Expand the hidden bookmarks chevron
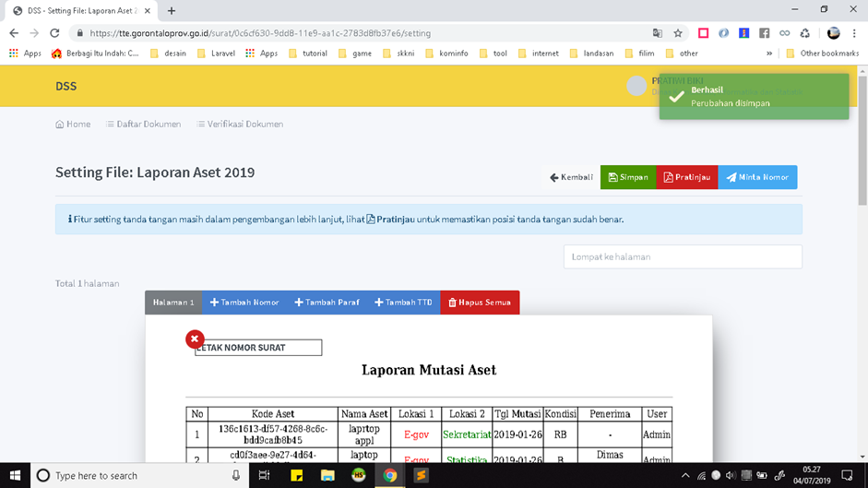 [769, 54]
